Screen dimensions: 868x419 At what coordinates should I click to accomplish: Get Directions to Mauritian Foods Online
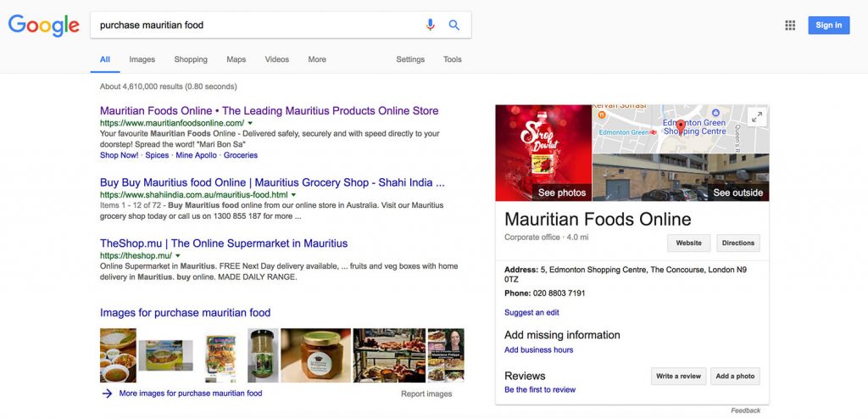[x=738, y=243]
